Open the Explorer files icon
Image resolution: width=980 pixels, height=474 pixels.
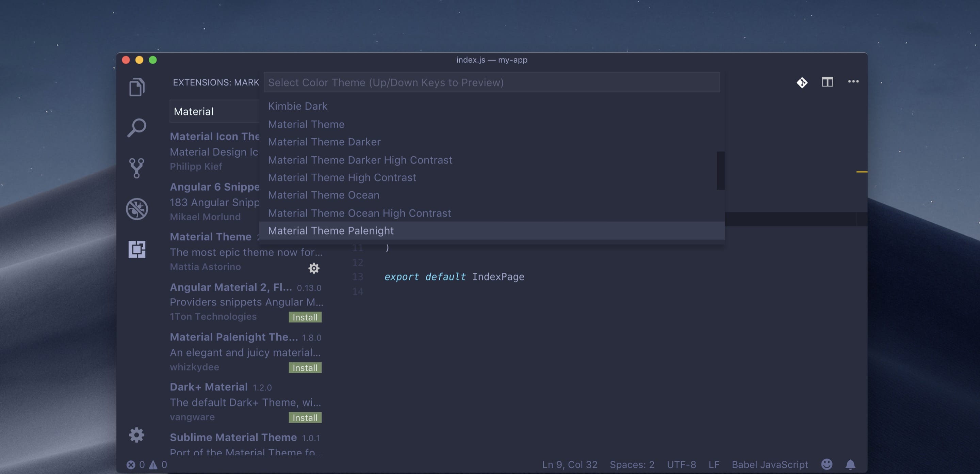click(136, 87)
